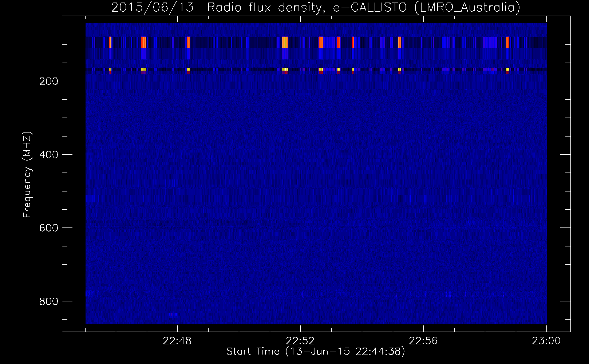This screenshot has width=589, height=364.
Task: Click the plot title text '2015/06/13 Radio flux density, e-CALLISTO (LMRO_Australia)'
Action: pos(316,7)
